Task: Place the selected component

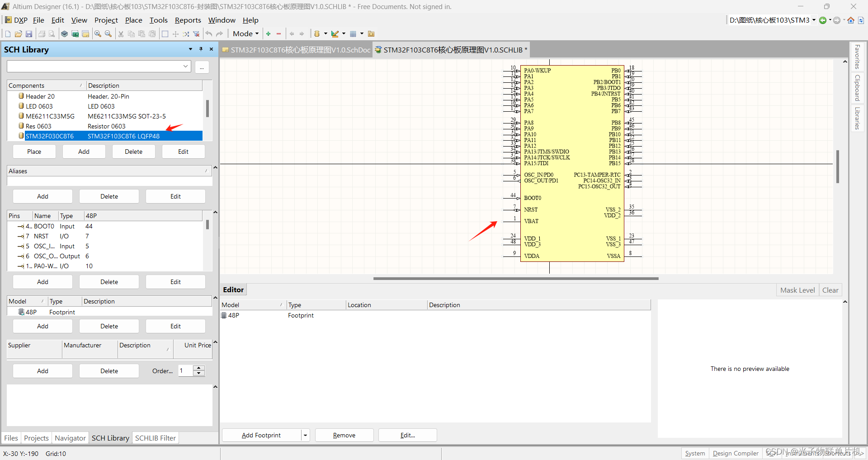Action: 34,152
